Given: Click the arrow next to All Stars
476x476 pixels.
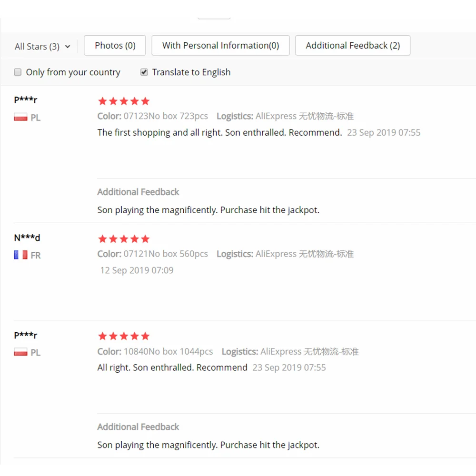Looking at the screenshot, I should (68, 47).
